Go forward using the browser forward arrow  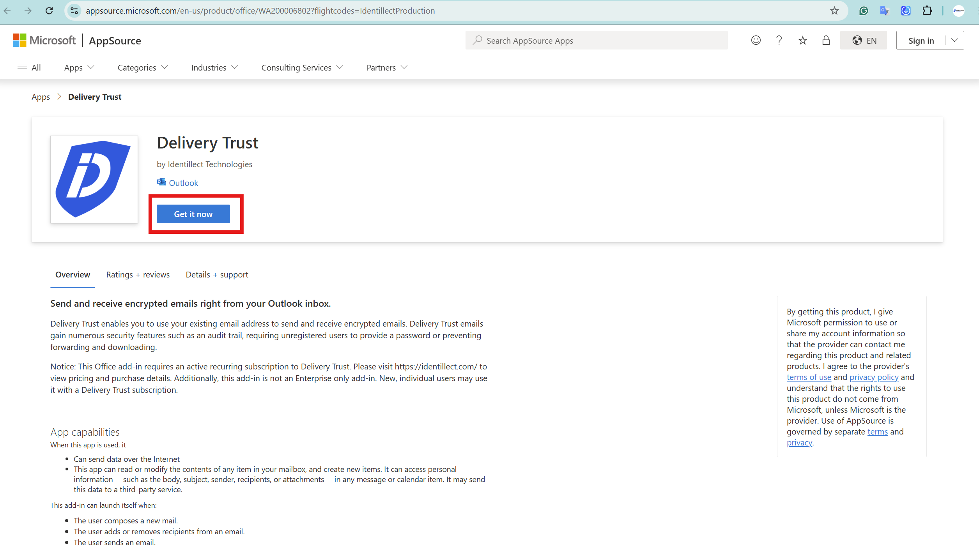coord(28,11)
